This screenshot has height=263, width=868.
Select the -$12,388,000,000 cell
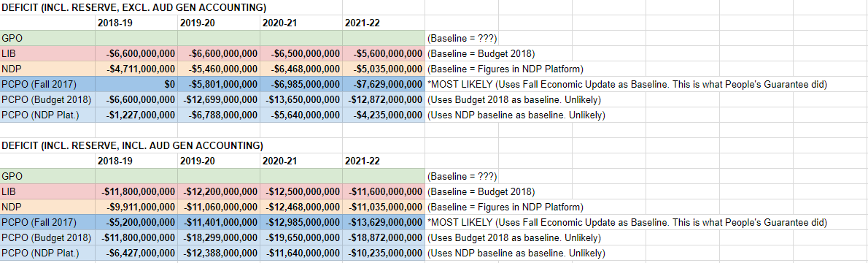tap(219, 254)
